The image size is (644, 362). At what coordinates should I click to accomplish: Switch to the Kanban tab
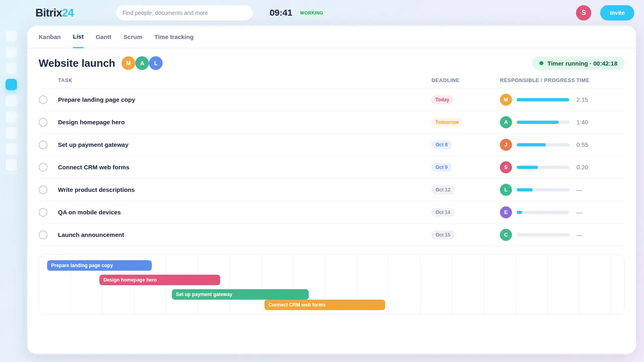50,37
